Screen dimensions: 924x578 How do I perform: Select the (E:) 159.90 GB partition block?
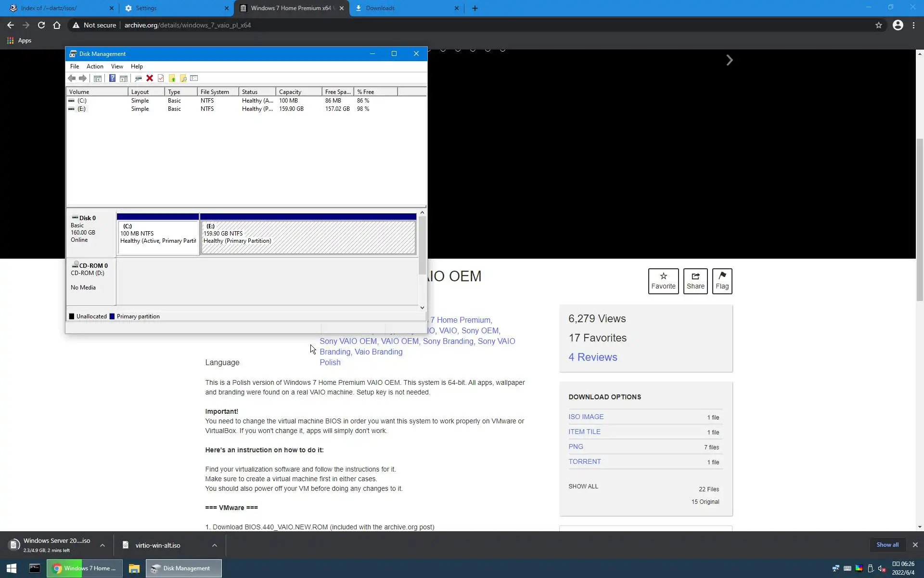pos(308,237)
